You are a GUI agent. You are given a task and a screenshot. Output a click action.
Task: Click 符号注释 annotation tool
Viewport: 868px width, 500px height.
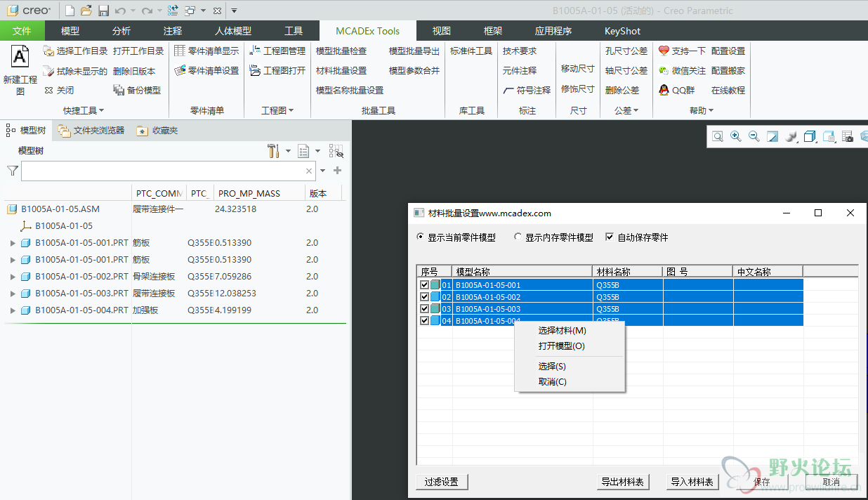coord(527,90)
